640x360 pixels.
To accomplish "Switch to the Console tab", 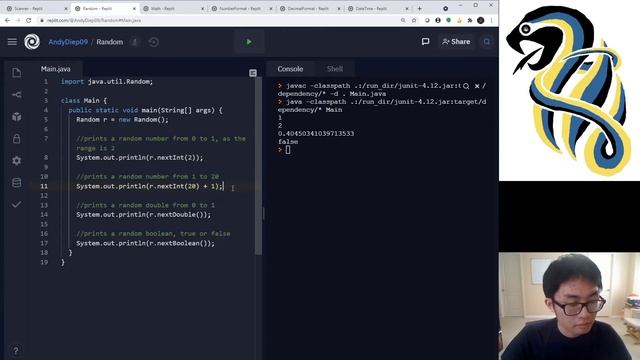I will (290, 69).
